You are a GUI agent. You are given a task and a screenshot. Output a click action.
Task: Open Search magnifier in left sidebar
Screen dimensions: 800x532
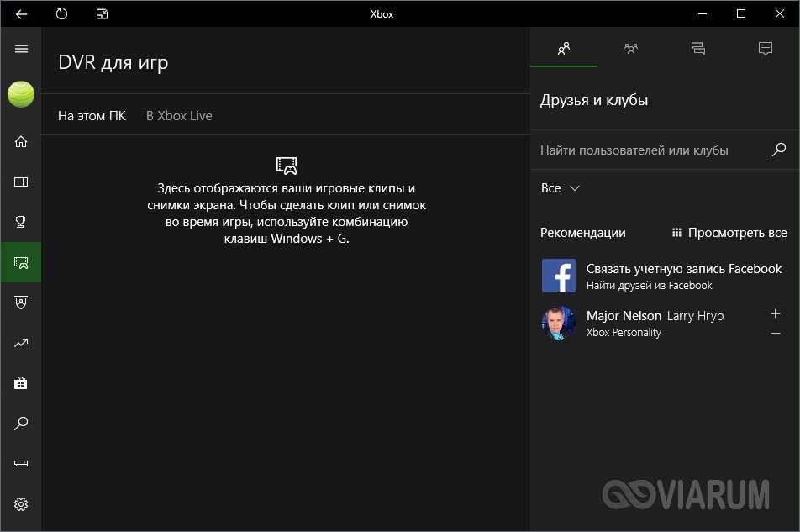[x=21, y=424]
